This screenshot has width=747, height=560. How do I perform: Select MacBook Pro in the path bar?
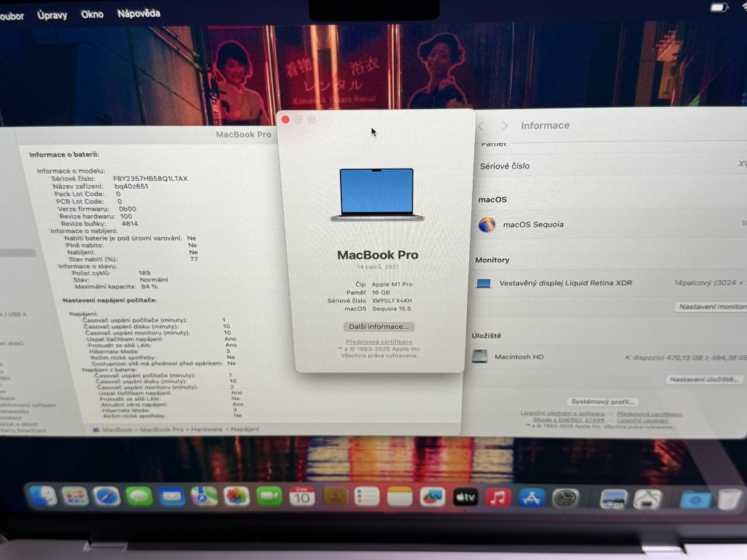point(162,429)
